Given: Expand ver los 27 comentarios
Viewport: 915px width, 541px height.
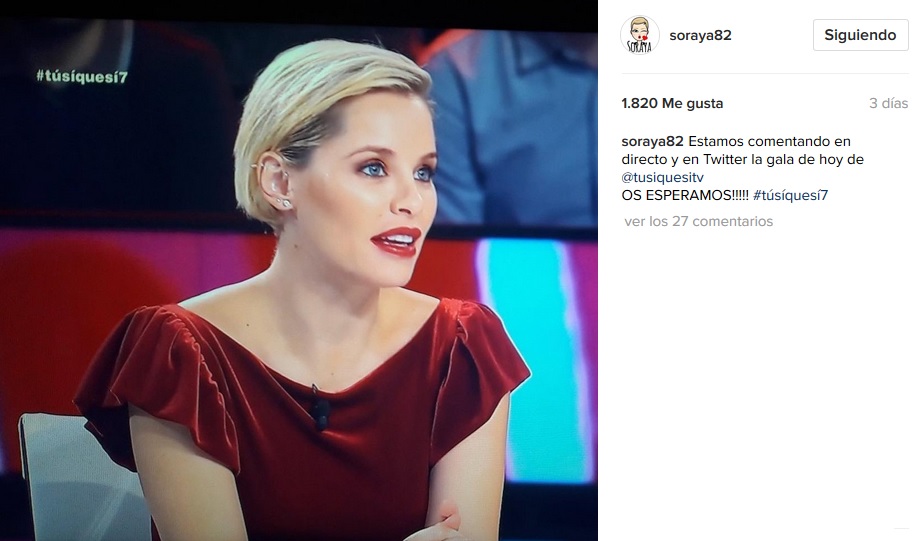Looking at the screenshot, I should click(699, 221).
